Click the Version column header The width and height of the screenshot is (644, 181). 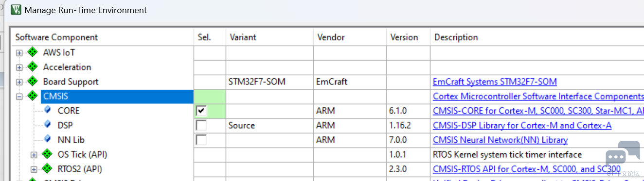tap(408, 37)
